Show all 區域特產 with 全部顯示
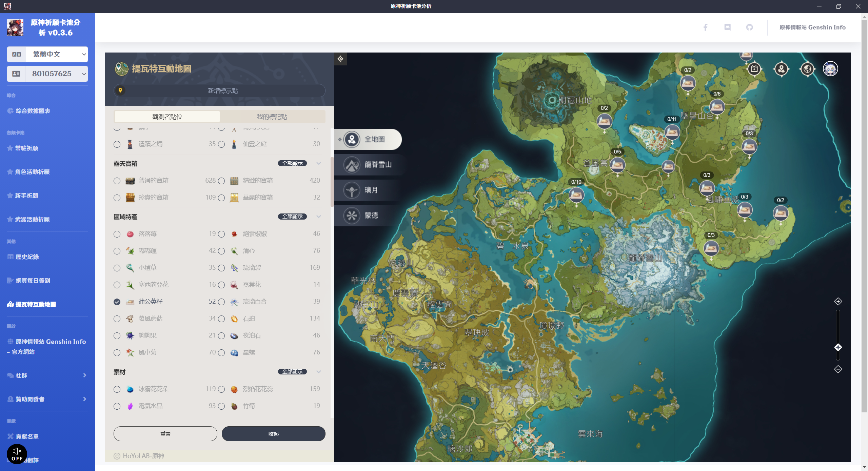Viewport: 868px width, 471px height. [293, 217]
